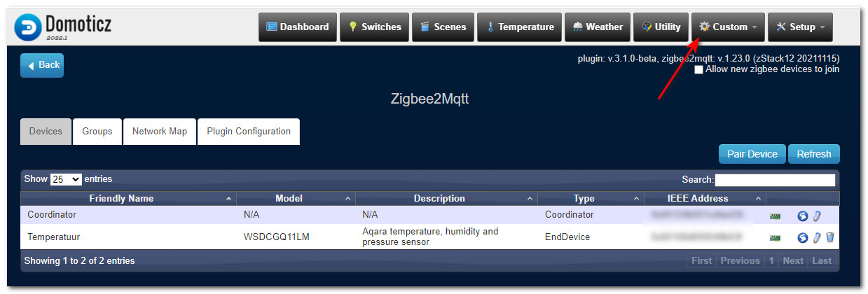868x294 pixels.
Task: Open the Switches page
Action: pyautogui.click(x=374, y=27)
